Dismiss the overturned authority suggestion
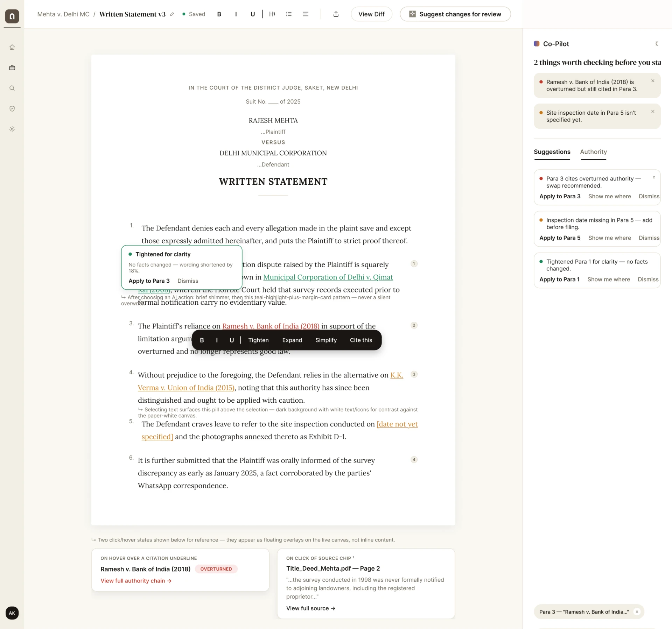This screenshot has width=672, height=629. (649, 196)
